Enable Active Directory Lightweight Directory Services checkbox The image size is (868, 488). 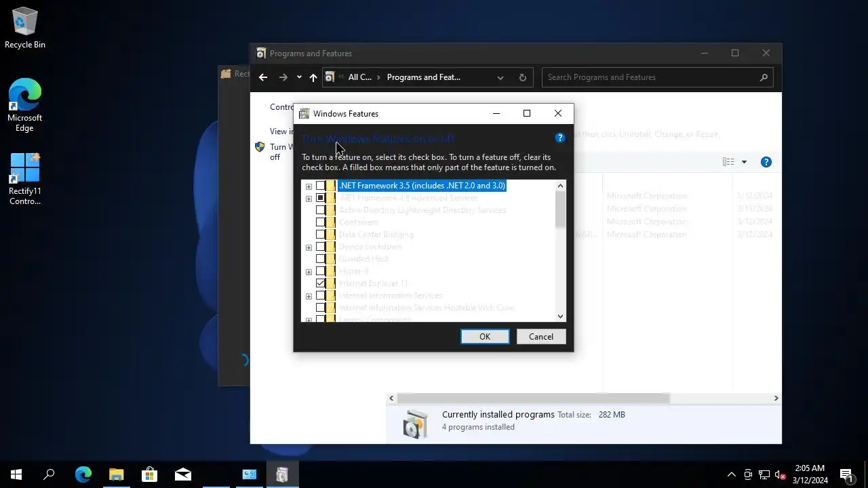click(x=320, y=210)
